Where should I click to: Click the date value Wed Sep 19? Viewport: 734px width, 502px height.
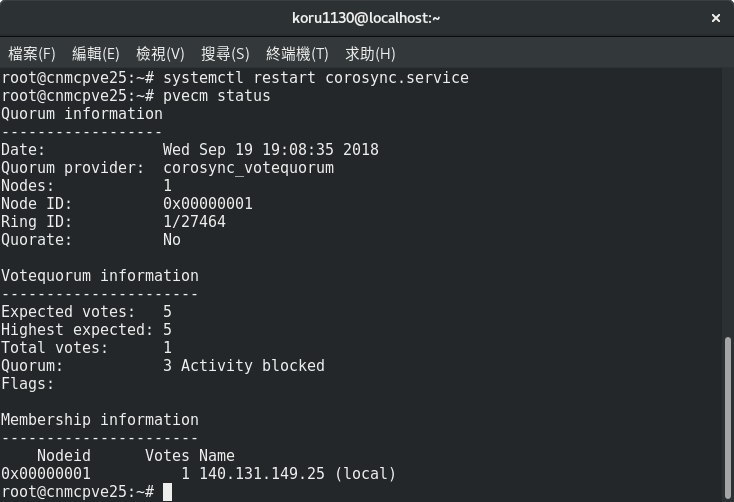[x=208, y=150]
